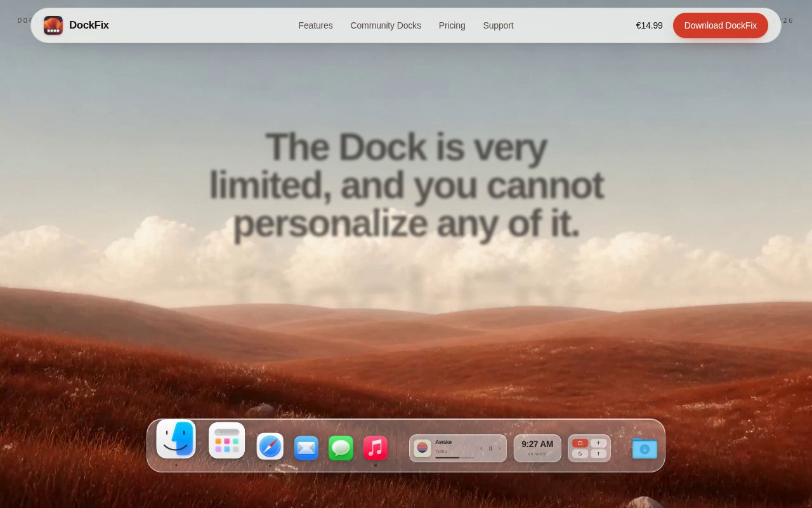Click the DockFix logo icon

[x=53, y=25]
